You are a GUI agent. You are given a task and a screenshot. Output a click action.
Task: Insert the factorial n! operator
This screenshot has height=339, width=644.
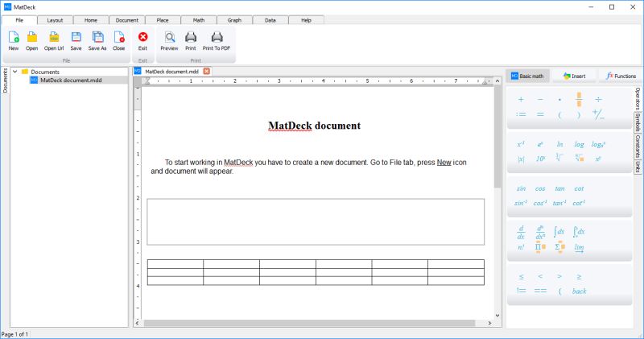tap(521, 247)
